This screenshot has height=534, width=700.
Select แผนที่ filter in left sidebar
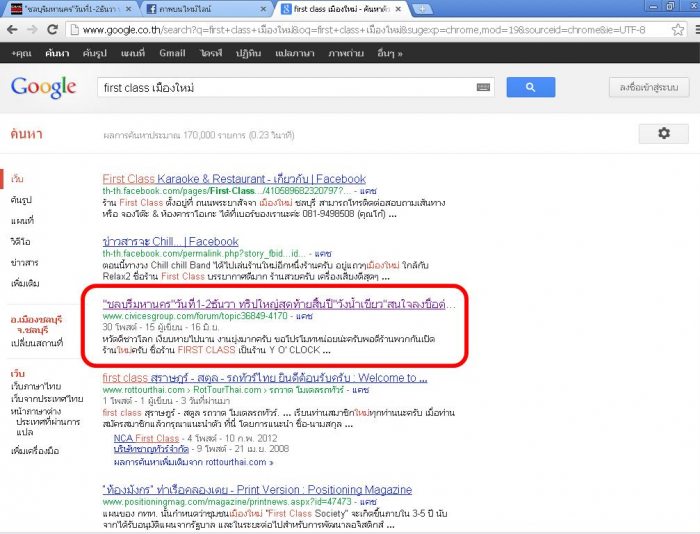click(x=22, y=220)
